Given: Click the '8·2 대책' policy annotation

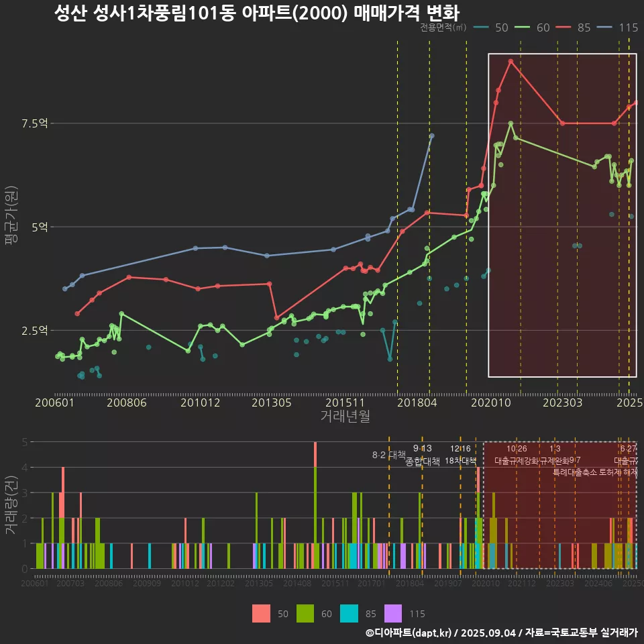Looking at the screenshot, I should 389,455.
